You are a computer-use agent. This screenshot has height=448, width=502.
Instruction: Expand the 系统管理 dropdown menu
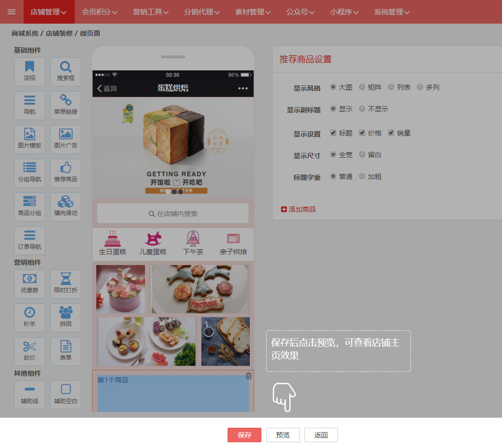click(x=392, y=12)
